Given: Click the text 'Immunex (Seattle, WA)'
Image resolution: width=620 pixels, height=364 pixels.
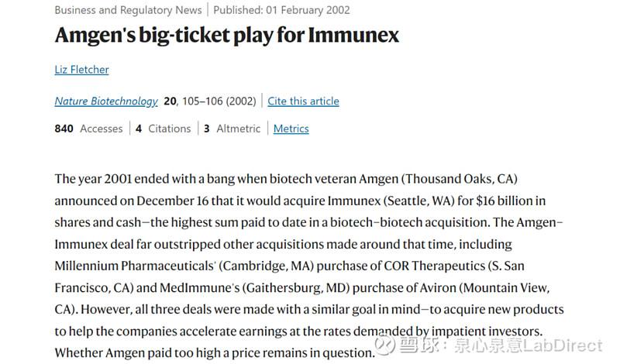Looking at the screenshot, I should pyautogui.click(x=347, y=201).
